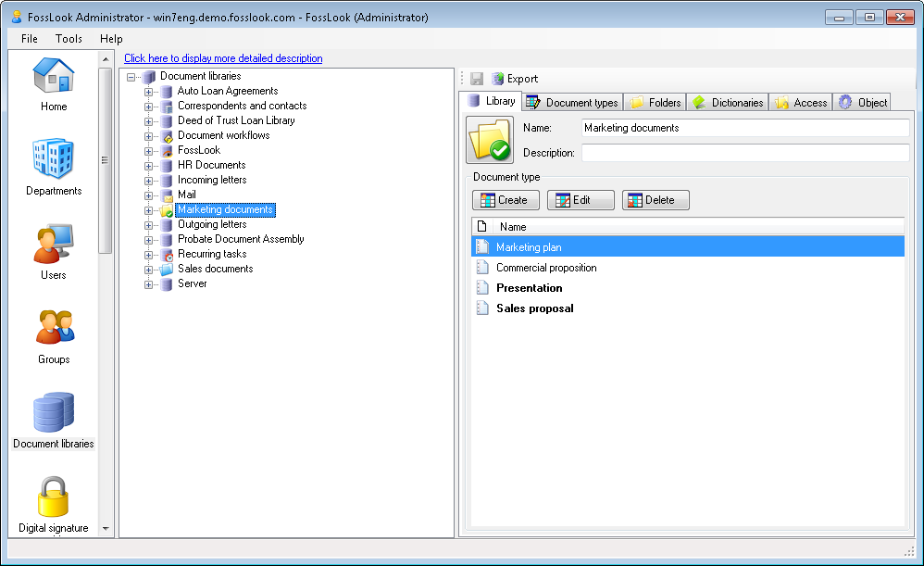The height and width of the screenshot is (566, 924).
Task: Open the Tools menu
Action: tap(69, 39)
